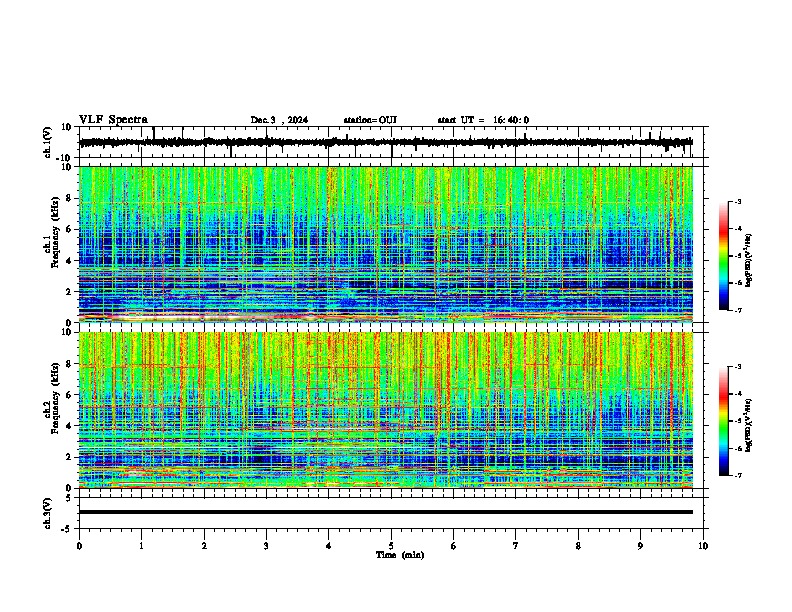Click time axis tick label "1"

[141, 546]
